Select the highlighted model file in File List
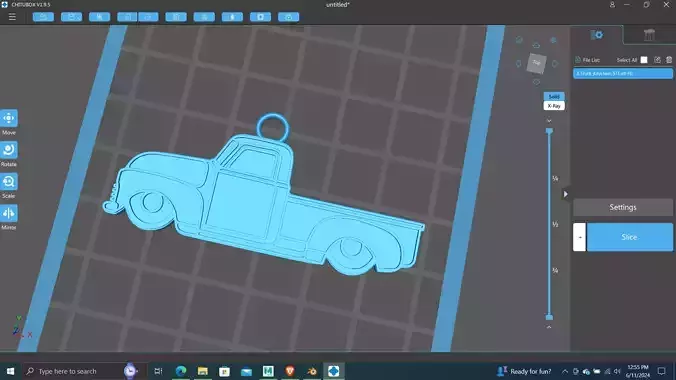 (x=623, y=73)
